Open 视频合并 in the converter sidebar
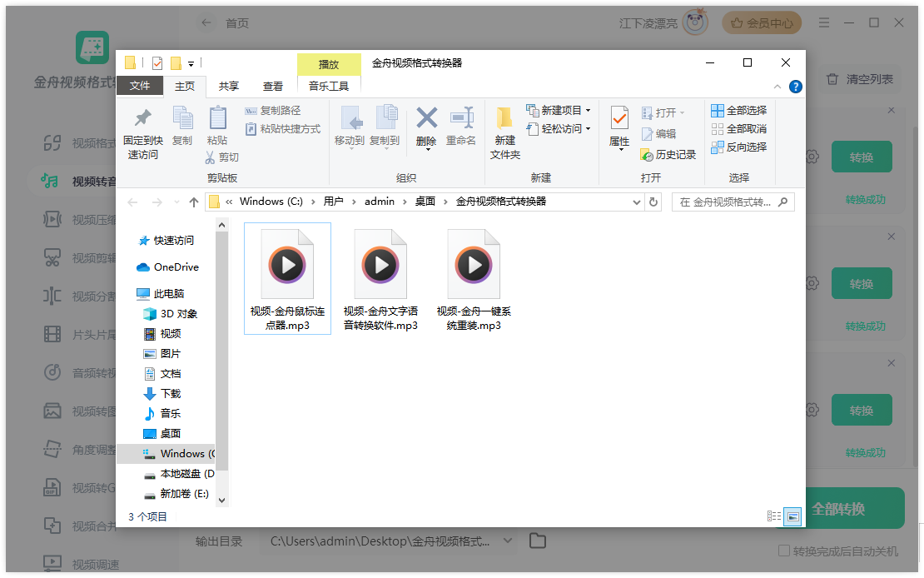 point(80,526)
